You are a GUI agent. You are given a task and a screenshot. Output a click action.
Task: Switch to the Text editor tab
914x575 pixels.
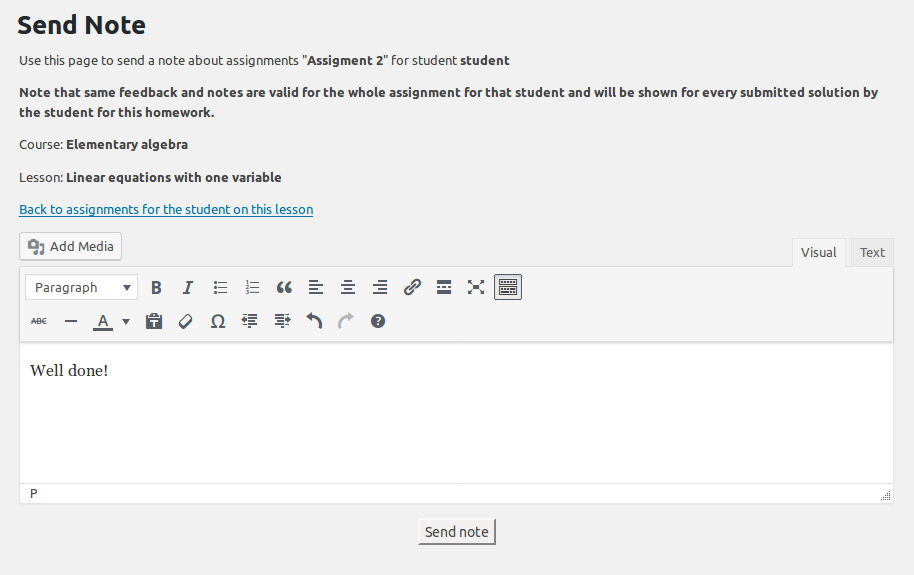pos(872,253)
